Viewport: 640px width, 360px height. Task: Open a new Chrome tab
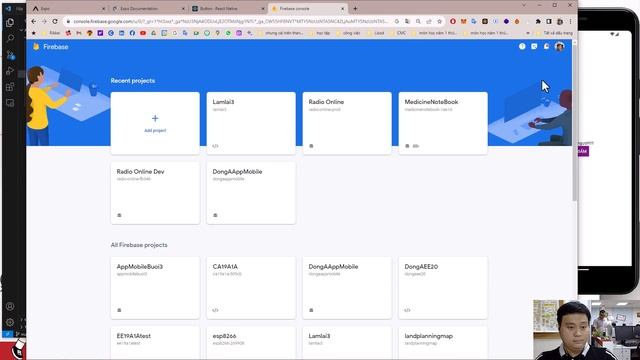point(355,9)
